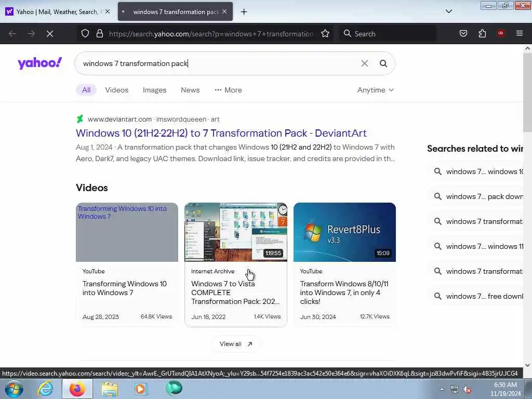
Task: Open the green circular taskbar app
Action: [x=174, y=389]
